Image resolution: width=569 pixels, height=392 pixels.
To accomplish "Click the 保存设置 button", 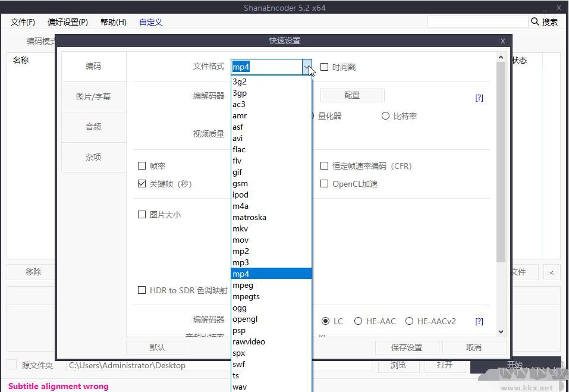I will 407,347.
